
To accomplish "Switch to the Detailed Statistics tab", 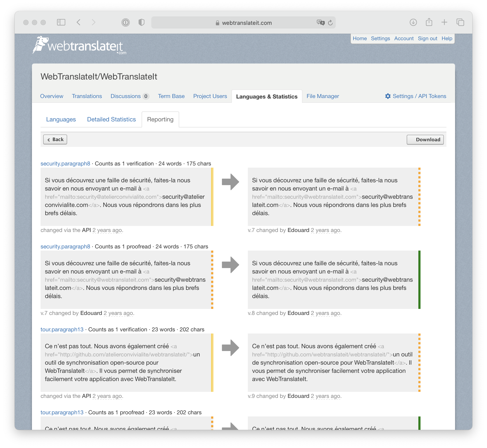I will point(111,119).
